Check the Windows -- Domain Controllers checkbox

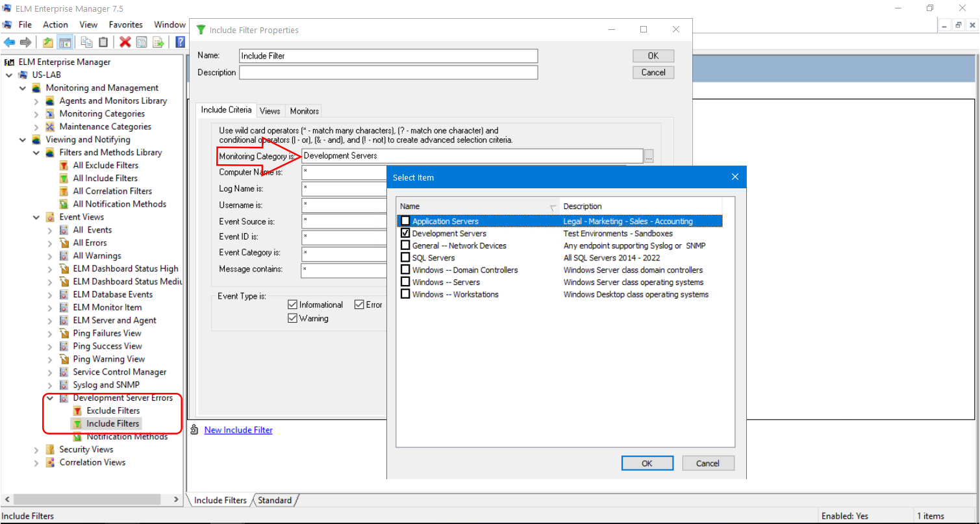[405, 269]
